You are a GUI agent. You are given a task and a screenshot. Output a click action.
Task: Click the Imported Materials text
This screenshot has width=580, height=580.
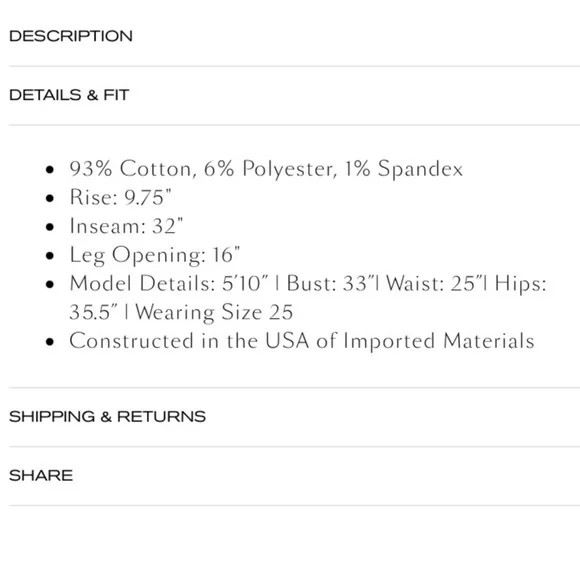click(439, 341)
